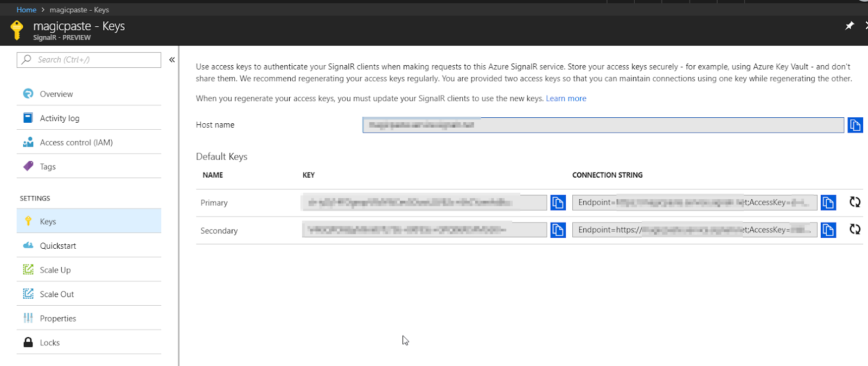Click the Primary connection string field
The height and width of the screenshot is (366, 868).
click(695, 203)
